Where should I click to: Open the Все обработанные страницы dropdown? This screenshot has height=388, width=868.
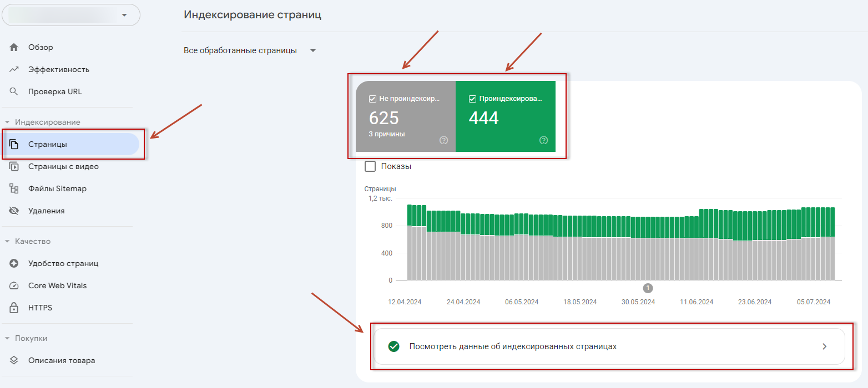pyautogui.click(x=250, y=50)
